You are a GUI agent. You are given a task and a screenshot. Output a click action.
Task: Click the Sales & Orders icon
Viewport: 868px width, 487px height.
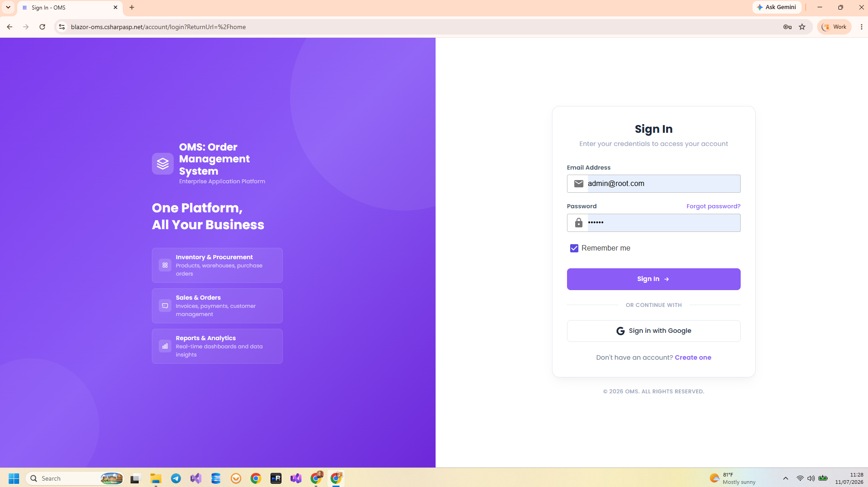(x=165, y=306)
